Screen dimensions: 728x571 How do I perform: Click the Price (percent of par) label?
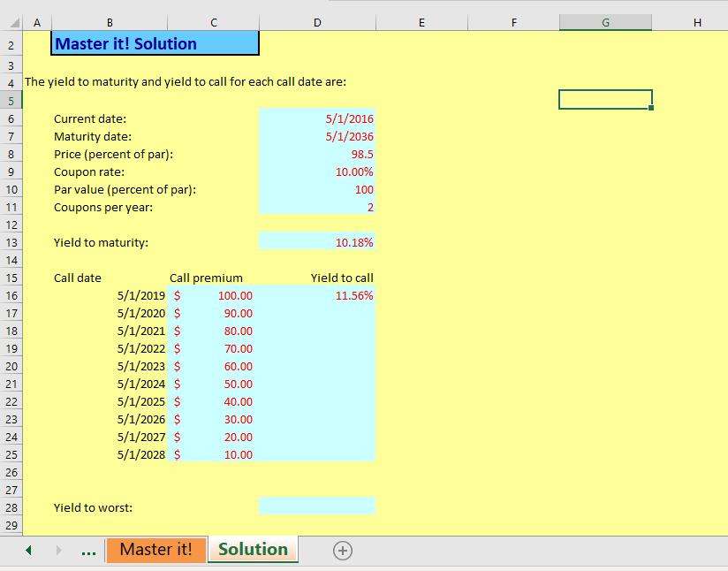[x=113, y=155]
